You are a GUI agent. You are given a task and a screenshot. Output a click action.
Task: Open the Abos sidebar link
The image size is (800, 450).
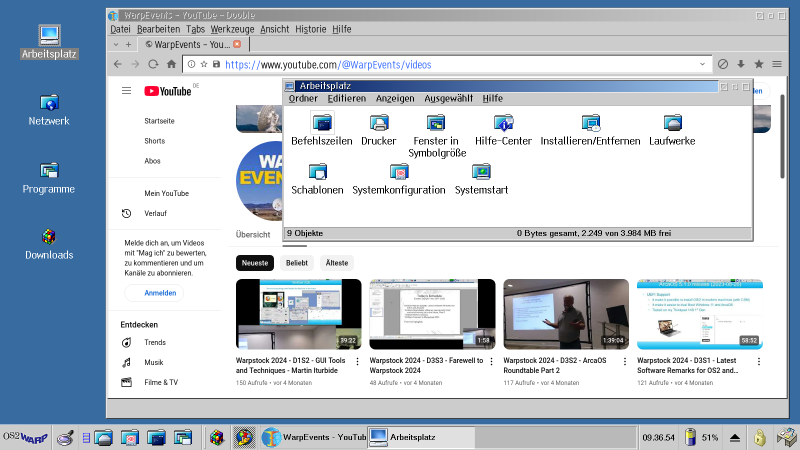click(x=152, y=161)
